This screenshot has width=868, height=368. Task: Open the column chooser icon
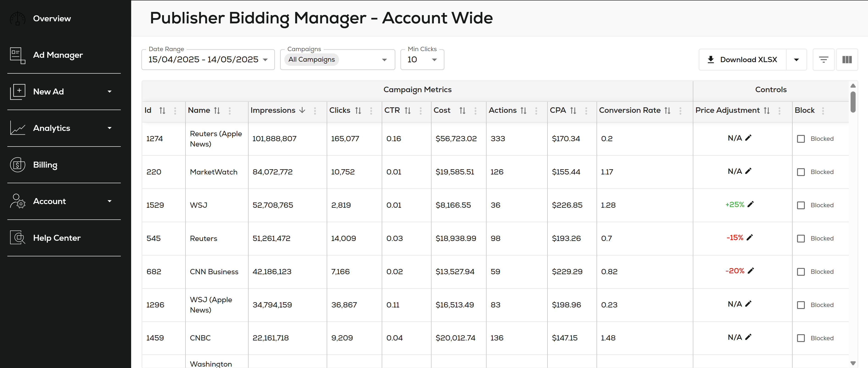coord(847,60)
